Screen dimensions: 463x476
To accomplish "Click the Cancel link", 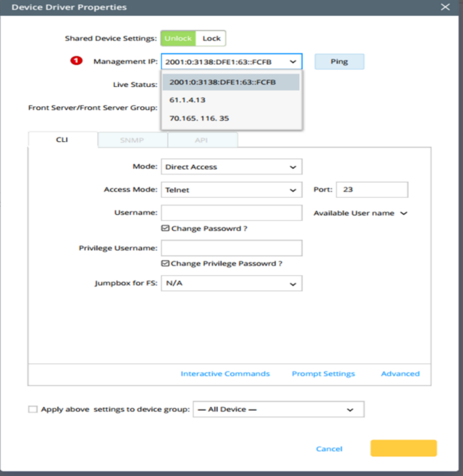I will coord(329,448).
